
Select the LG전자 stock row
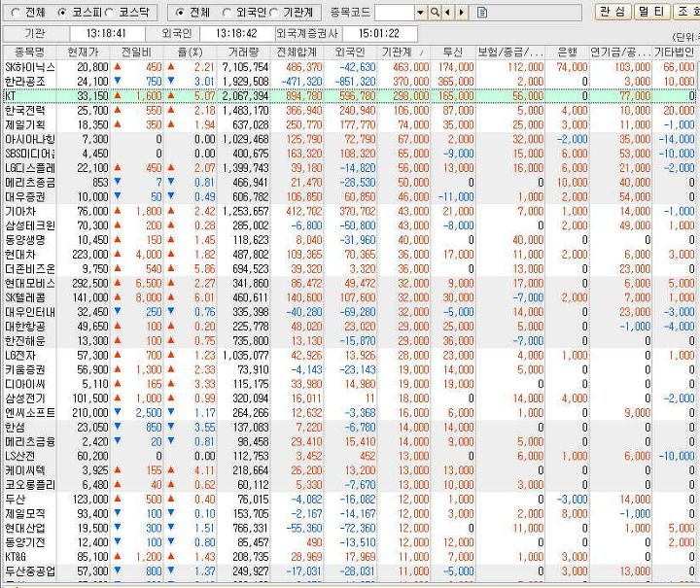click(350, 355)
